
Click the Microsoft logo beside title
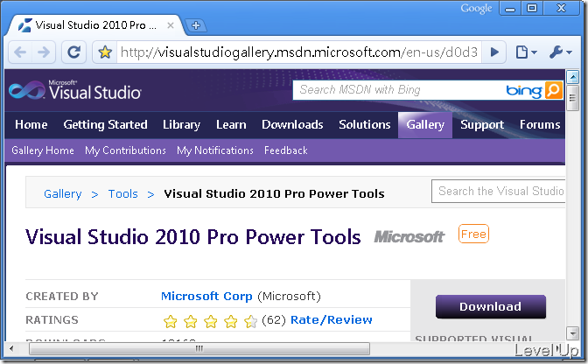(x=409, y=236)
